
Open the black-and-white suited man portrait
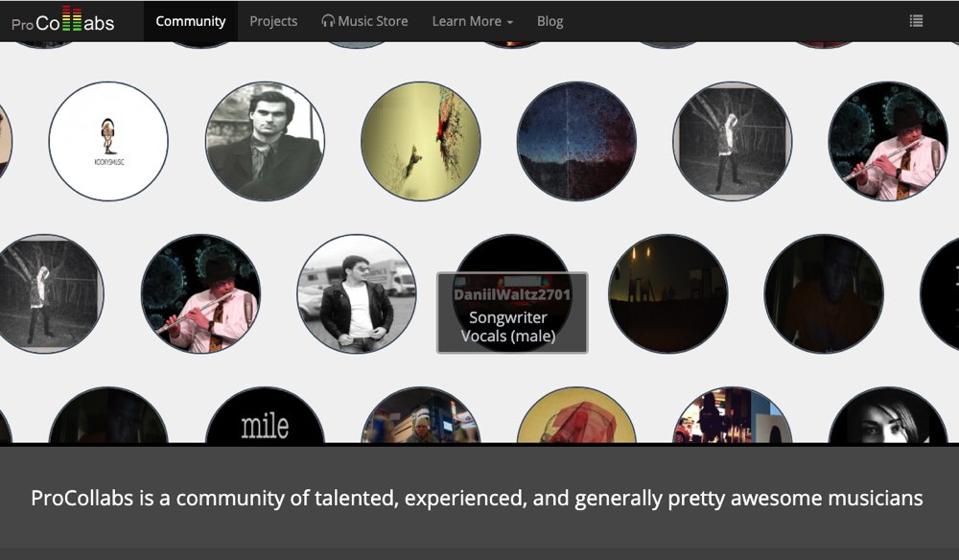point(265,141)
